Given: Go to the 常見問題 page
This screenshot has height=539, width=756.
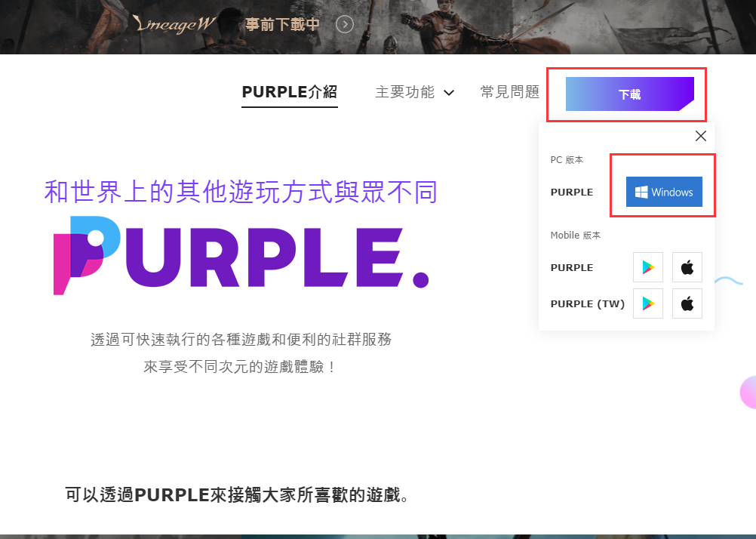Looking at the screenshot, I should tap(509, 91).
